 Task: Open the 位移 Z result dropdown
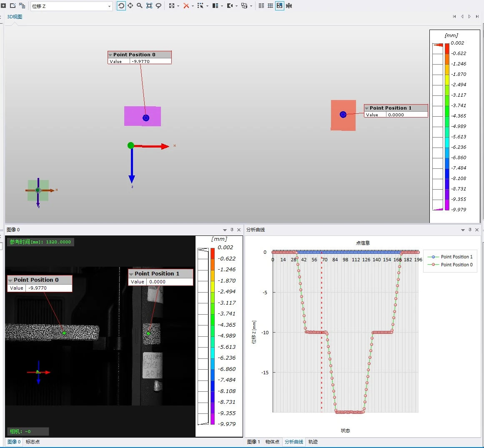[109, 6]
